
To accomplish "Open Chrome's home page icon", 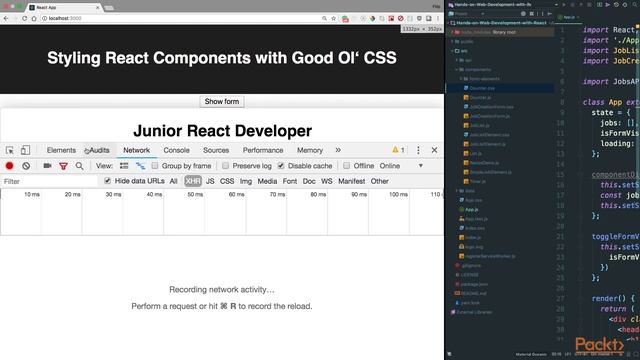I will tap(34, 18).
